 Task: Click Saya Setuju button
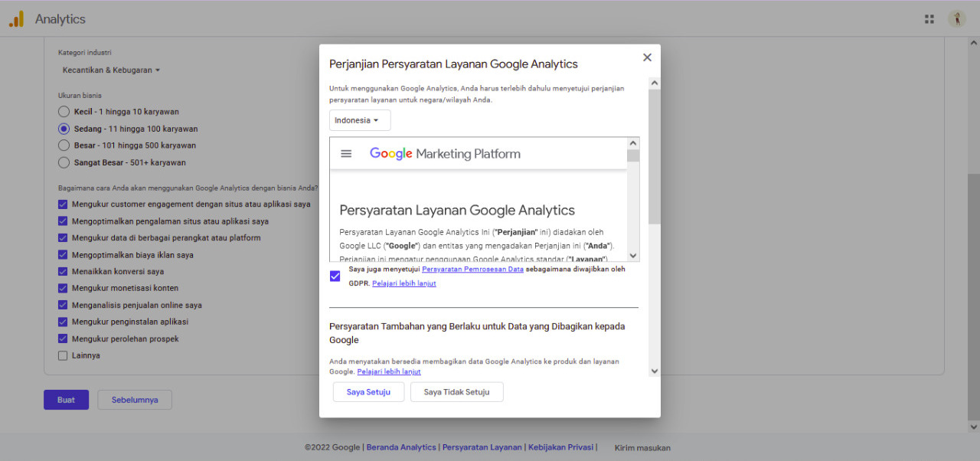(368, 392)
